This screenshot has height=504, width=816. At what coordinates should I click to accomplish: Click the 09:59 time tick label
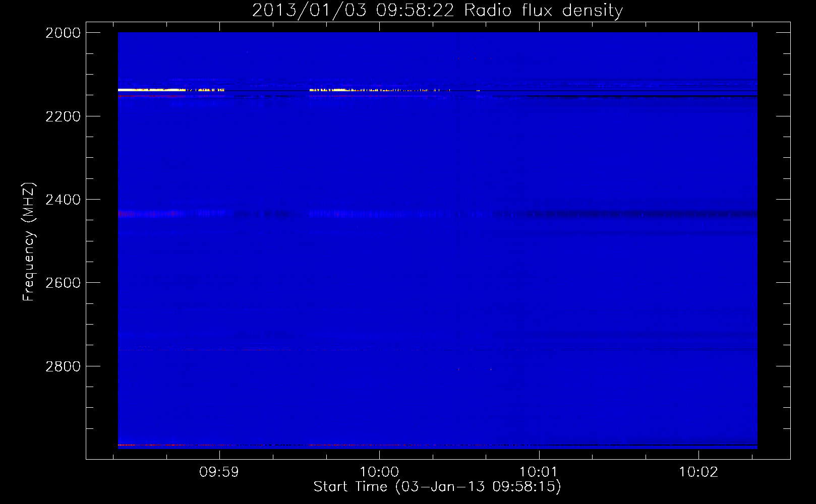[x=219, y=472]
